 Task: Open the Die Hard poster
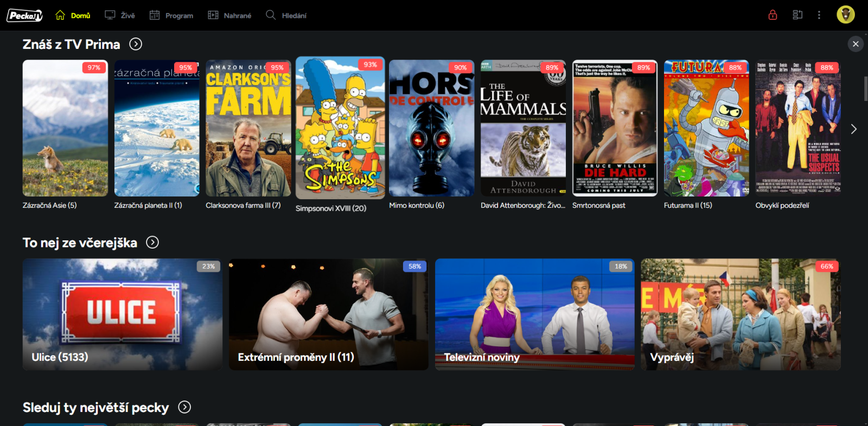pos(615,128)
